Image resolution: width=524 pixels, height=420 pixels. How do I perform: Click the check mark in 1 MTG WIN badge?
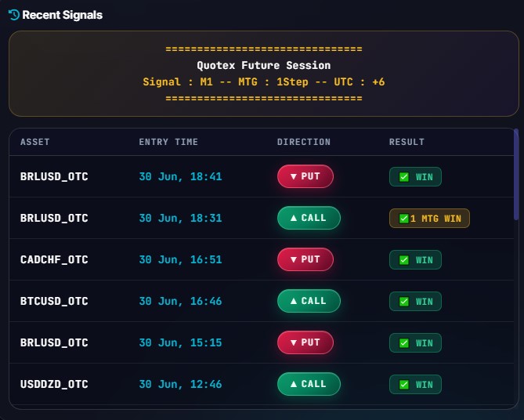point(403,219)
